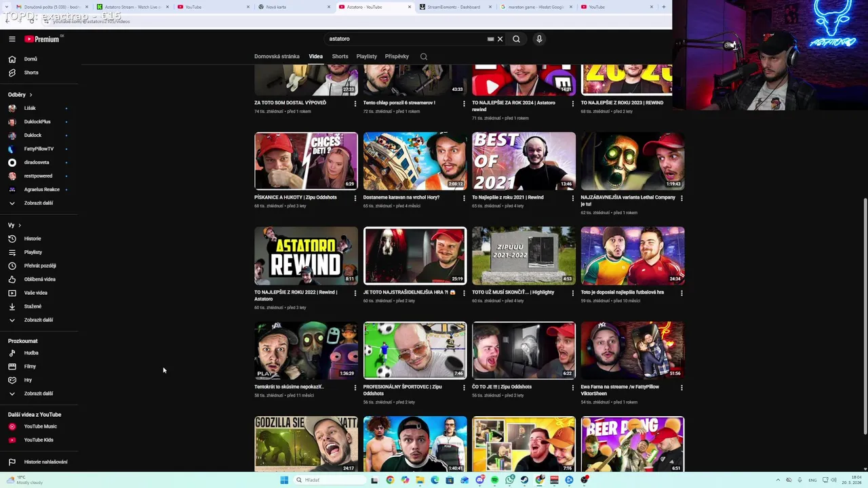Switch to Shorts channel tab
This screenshot has height=488, width=868.
click(340, 57)
